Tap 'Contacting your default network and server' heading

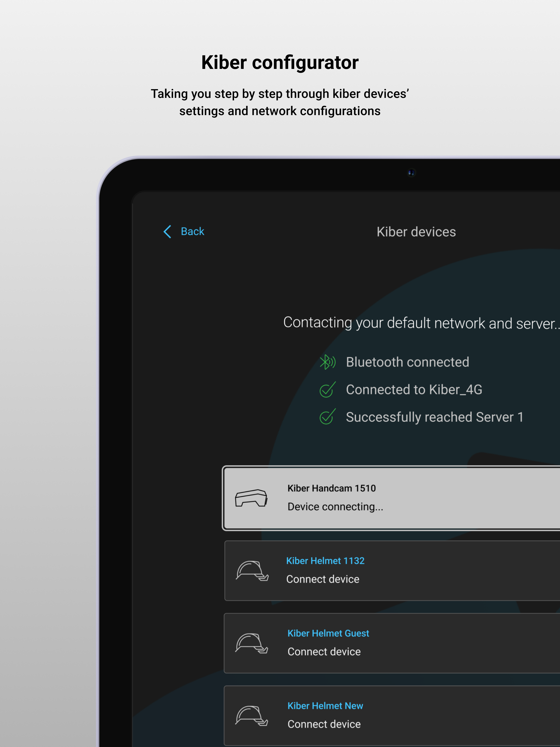[421, 323]
